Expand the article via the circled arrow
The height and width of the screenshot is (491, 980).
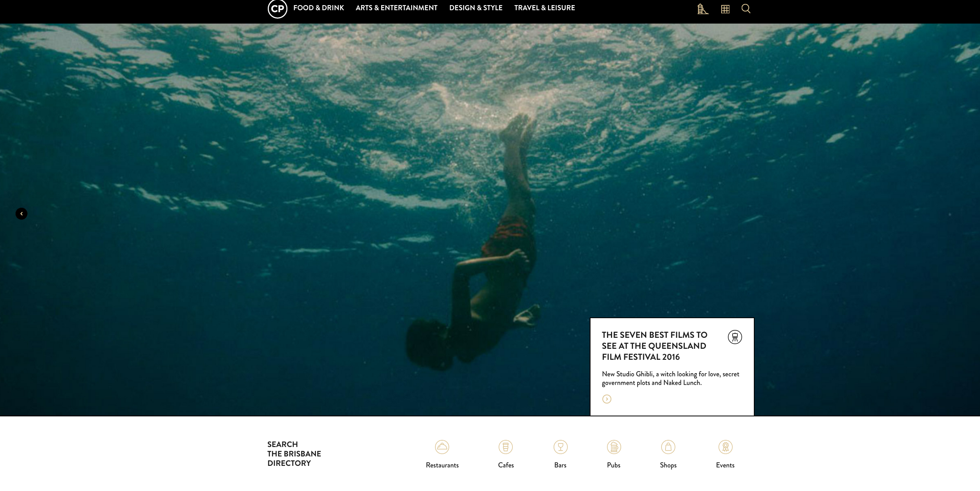[607, 398]
